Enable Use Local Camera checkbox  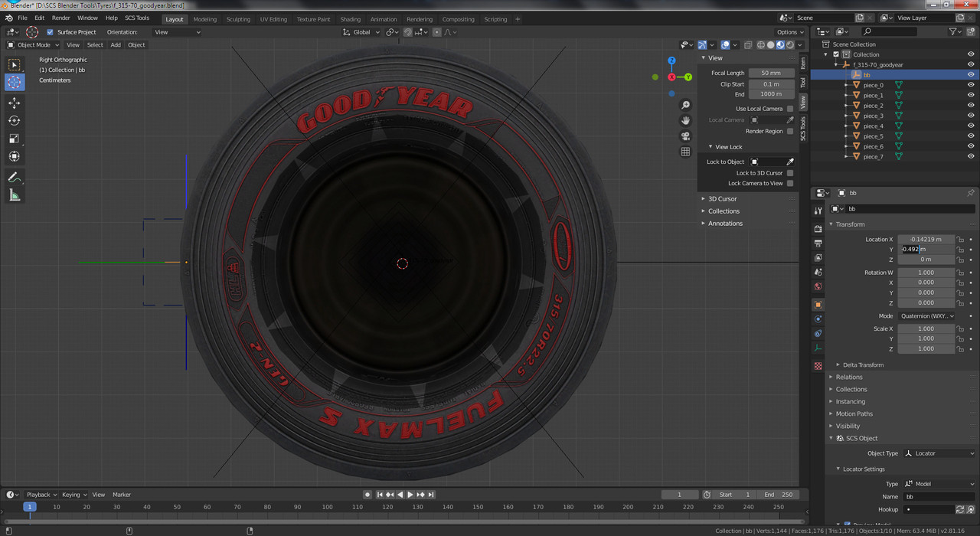click(790, 109)
